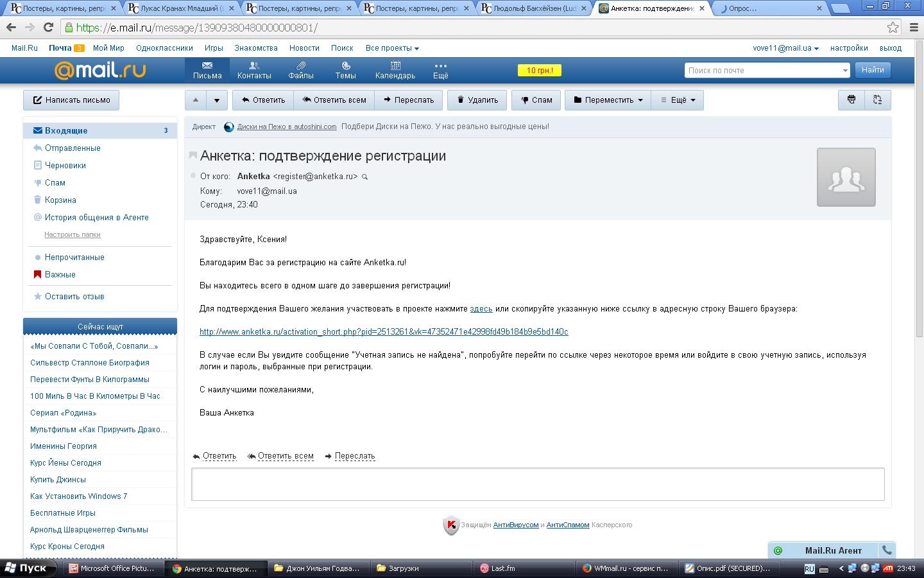Click the Найти search button
924x578 pixels.
click(x=873, y=70)
